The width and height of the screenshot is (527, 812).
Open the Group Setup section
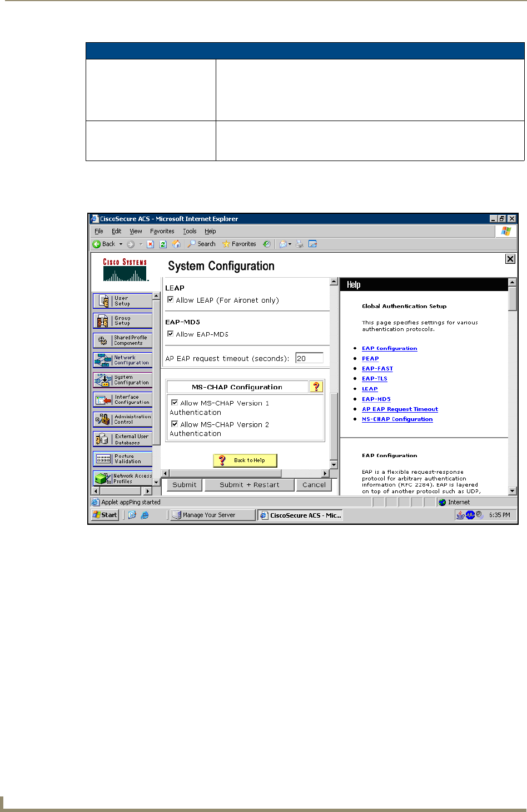(x=122, y=320)
